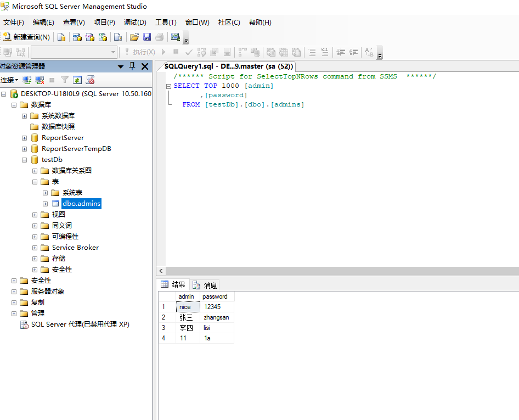
Task: Click the Execute (执行) button
Action: pos(140,52)
